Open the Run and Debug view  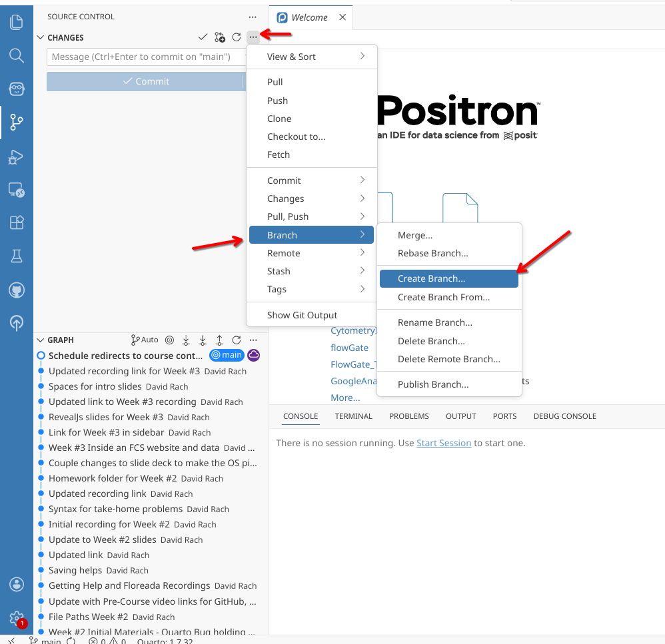tap(17, 157)
